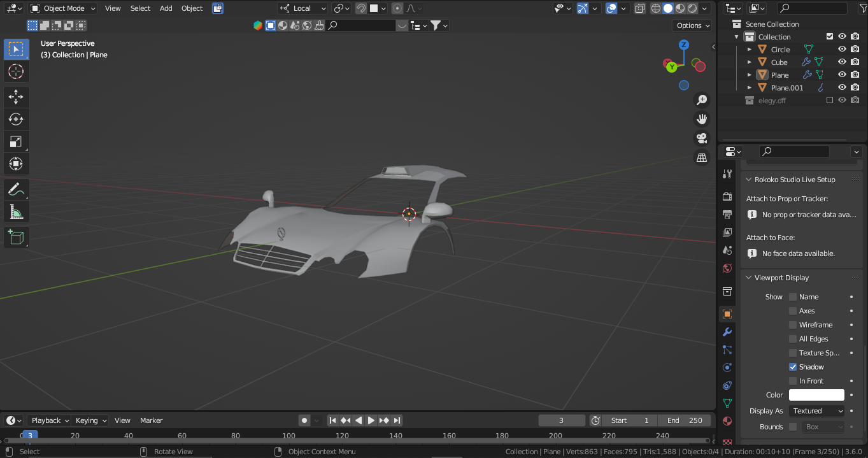Viewport: 868px width, 458px height.
Task: Click the current frame marker on timeline
Action: 30,436
